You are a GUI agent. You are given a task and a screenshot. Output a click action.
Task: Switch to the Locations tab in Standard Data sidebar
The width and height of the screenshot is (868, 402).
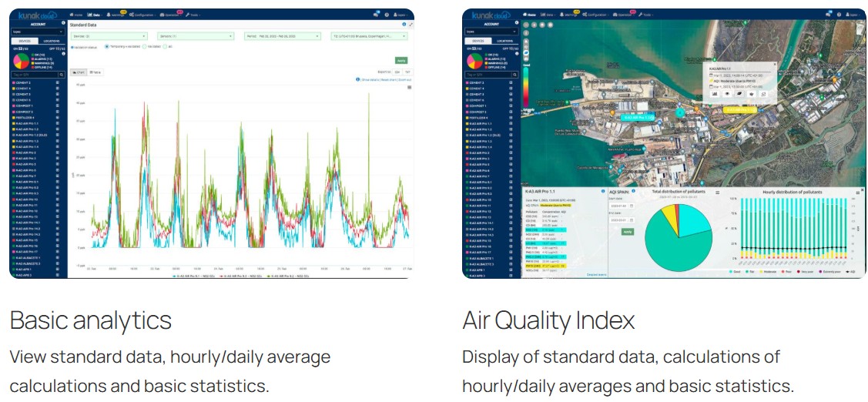(x=52, y=40)
